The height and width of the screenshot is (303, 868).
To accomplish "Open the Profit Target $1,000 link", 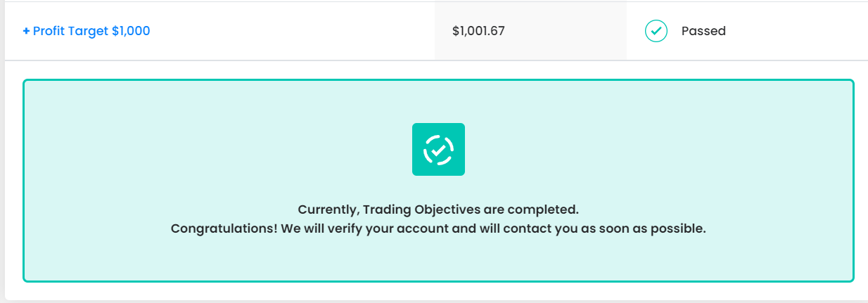I will (87, 31).
